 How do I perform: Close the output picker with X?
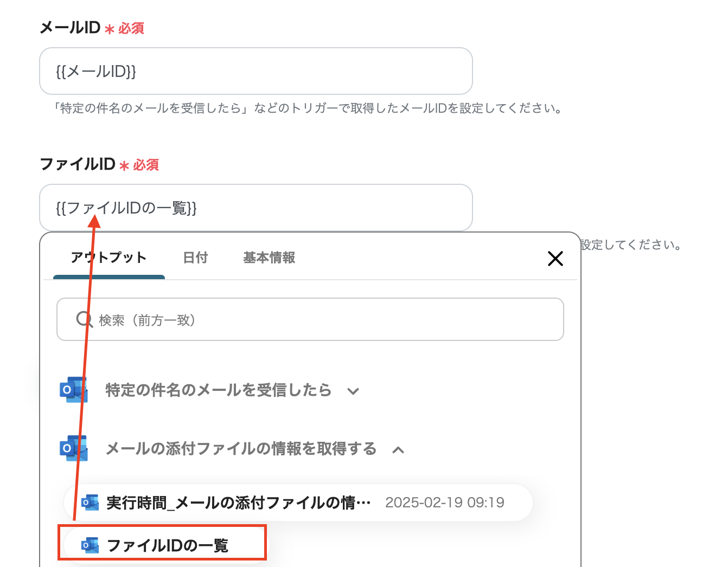555,259
